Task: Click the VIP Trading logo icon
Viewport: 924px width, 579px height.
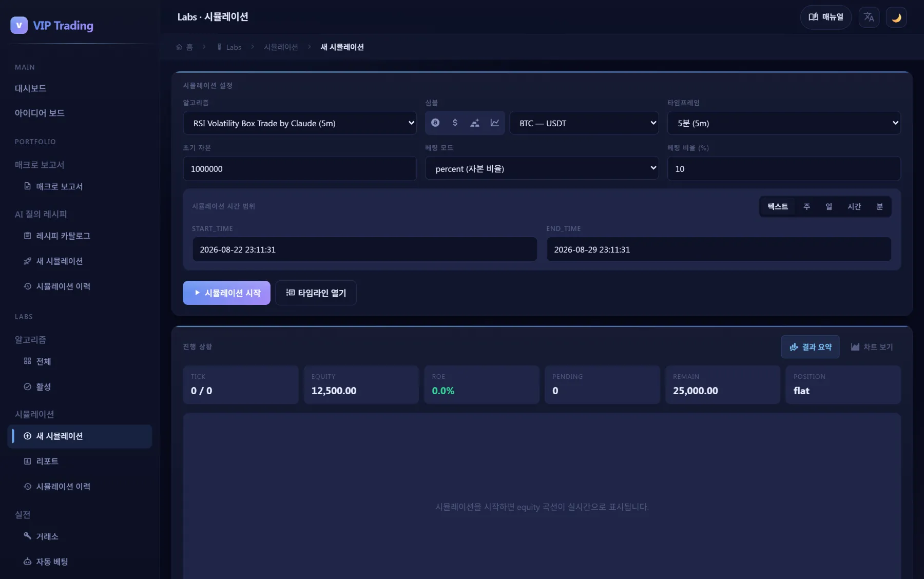Action: click(19, 25)
